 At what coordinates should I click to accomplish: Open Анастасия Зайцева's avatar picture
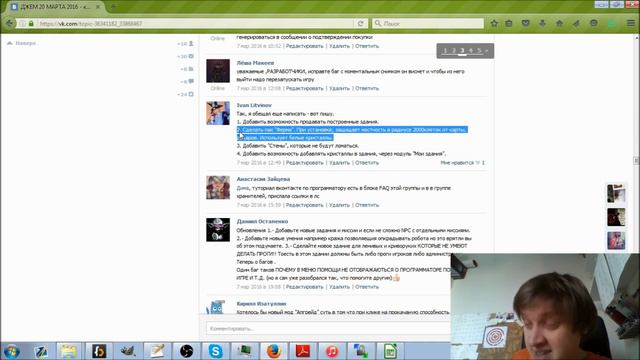218,187
